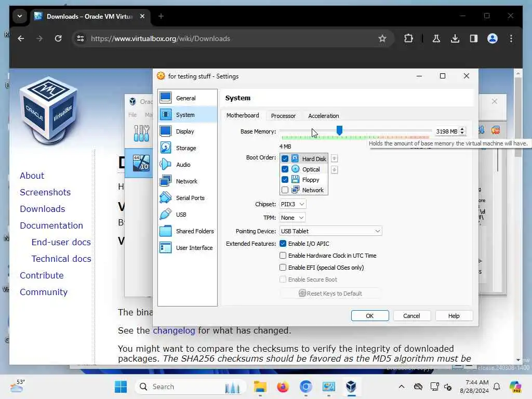Open Pointing Device USB Tablet dropdown
Viewport: 532px width, 399px height.
[330, 231]
